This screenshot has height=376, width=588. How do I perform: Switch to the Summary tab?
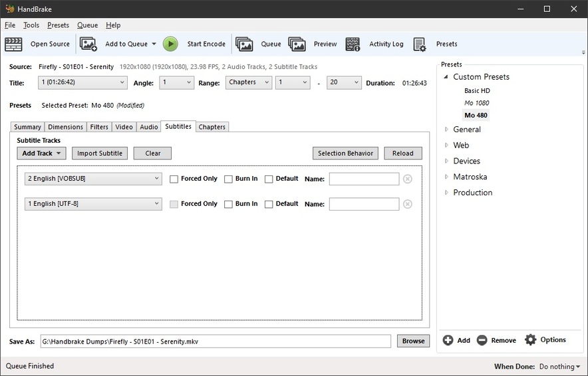coord(27,127)
